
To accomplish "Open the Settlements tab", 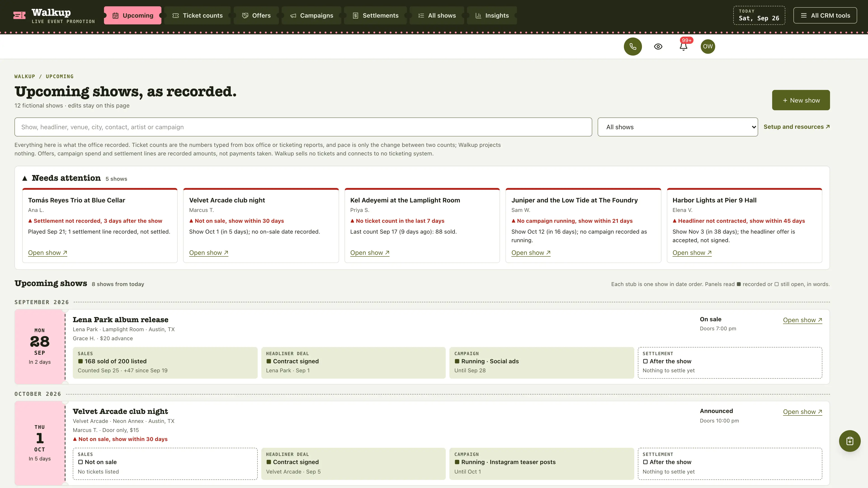I will click(375, 16).
